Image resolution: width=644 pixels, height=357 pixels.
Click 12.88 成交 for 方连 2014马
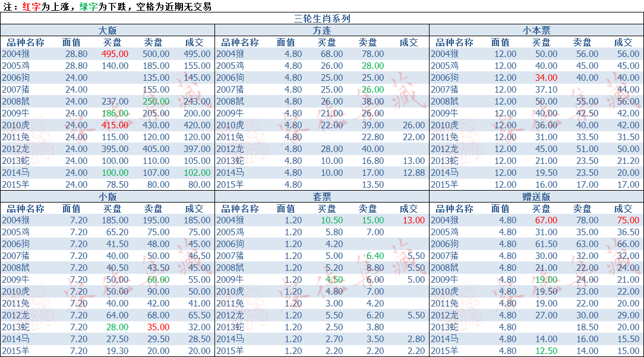click(x=414, y=172)
